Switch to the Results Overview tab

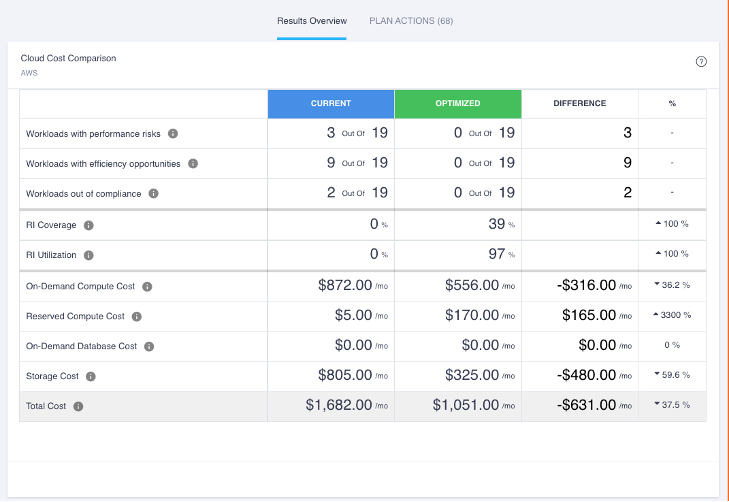[312, 20]
